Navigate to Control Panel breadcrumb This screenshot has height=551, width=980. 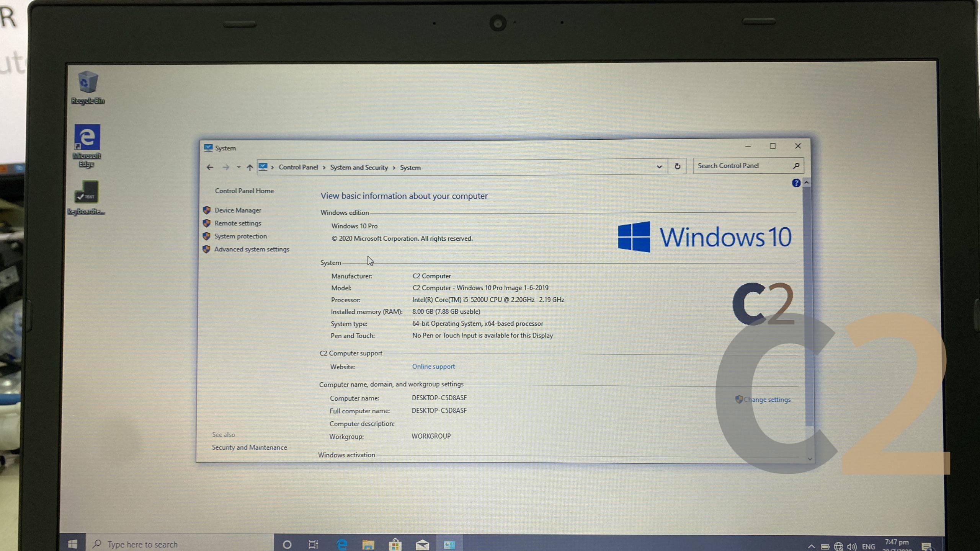click(298, 167)
